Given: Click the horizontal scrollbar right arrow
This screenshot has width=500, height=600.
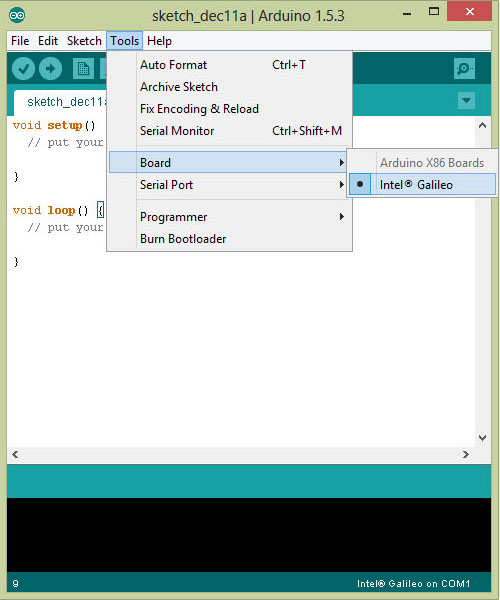Looking at the screenshot, I should [466, 455].
